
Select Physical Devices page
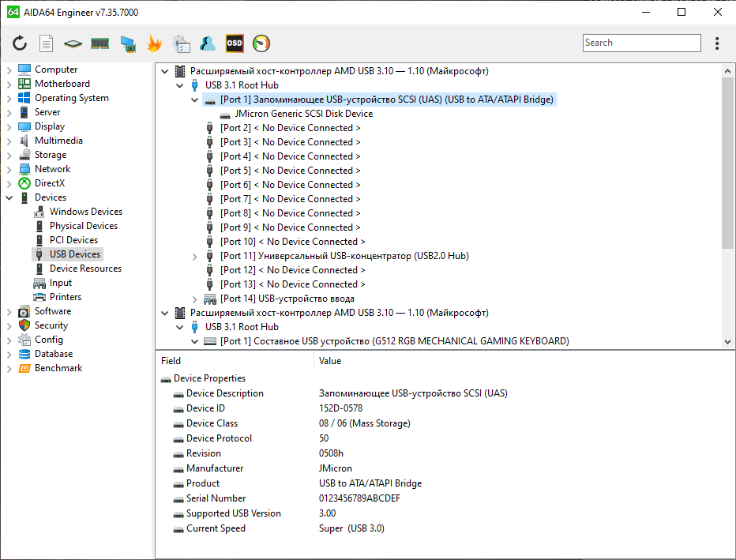pos(84,226)
